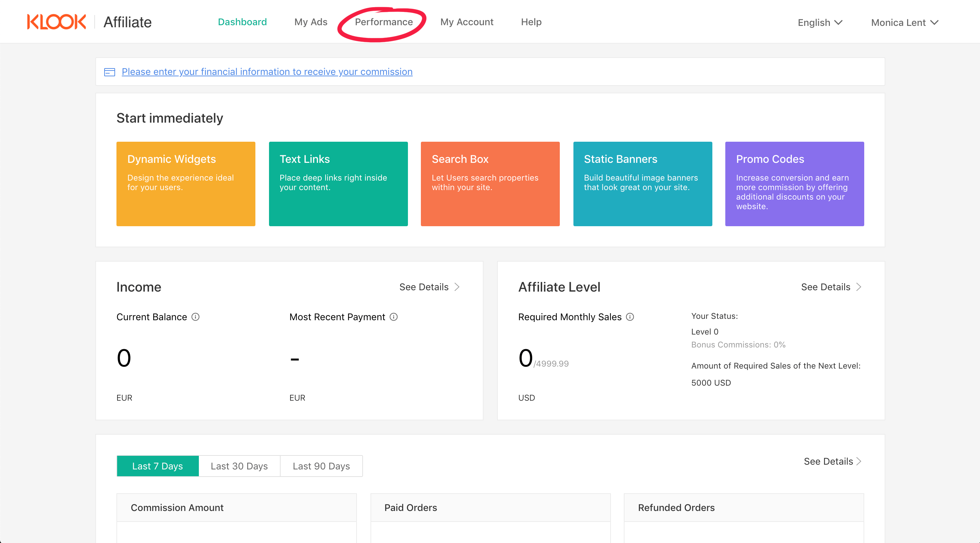
Task: Open the Promo Codes card
Action: pyautogui.click(x=794, y=184)
